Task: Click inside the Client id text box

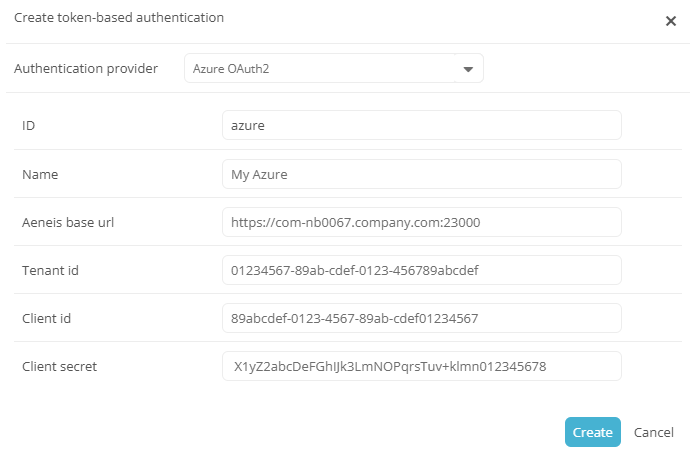Action: point(421,318)
